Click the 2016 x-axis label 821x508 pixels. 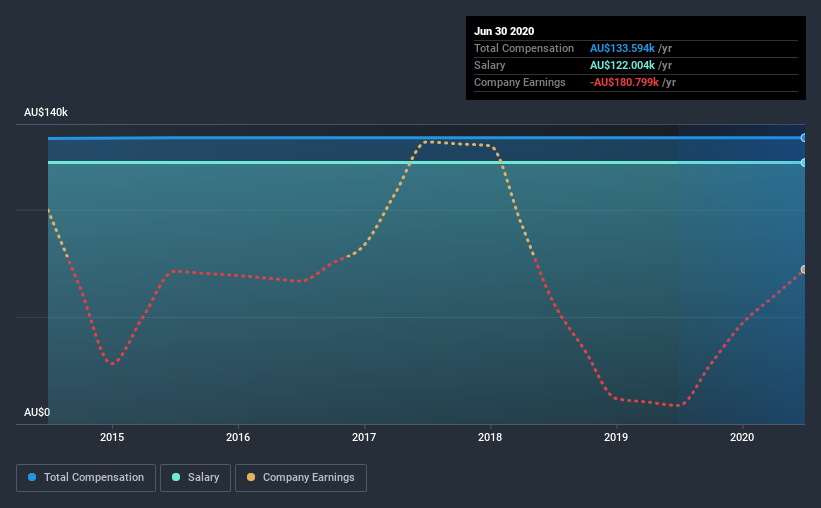pos(238,437)
